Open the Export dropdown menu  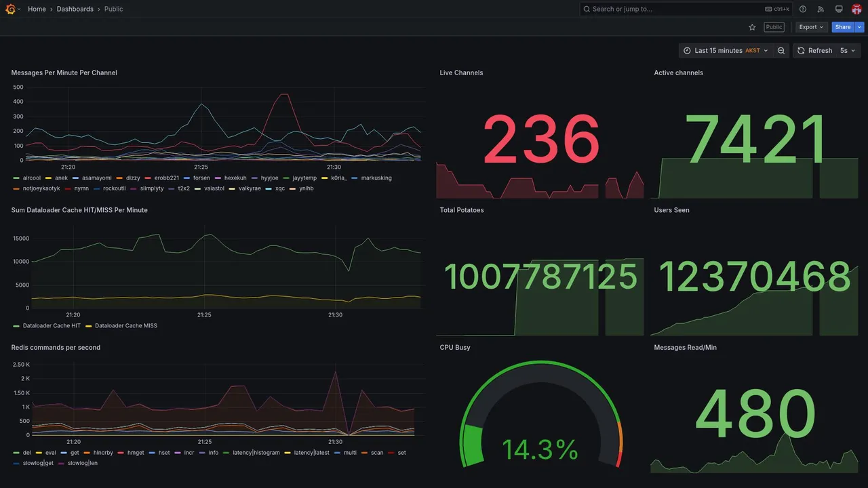pyautogui.click(x=811, y=27)
